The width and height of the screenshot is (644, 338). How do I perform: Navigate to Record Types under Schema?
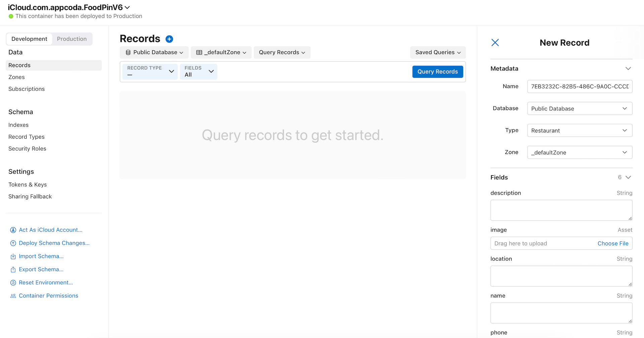26,137
